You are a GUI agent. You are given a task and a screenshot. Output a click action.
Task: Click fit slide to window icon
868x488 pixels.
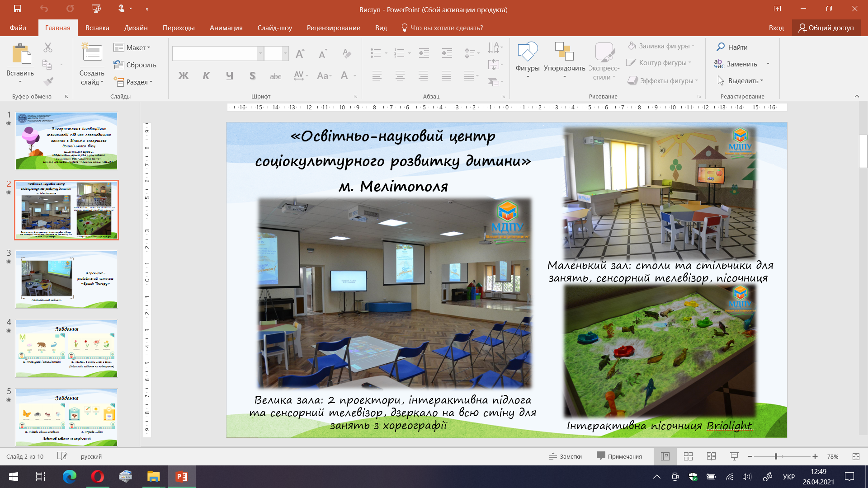(856, 456)
